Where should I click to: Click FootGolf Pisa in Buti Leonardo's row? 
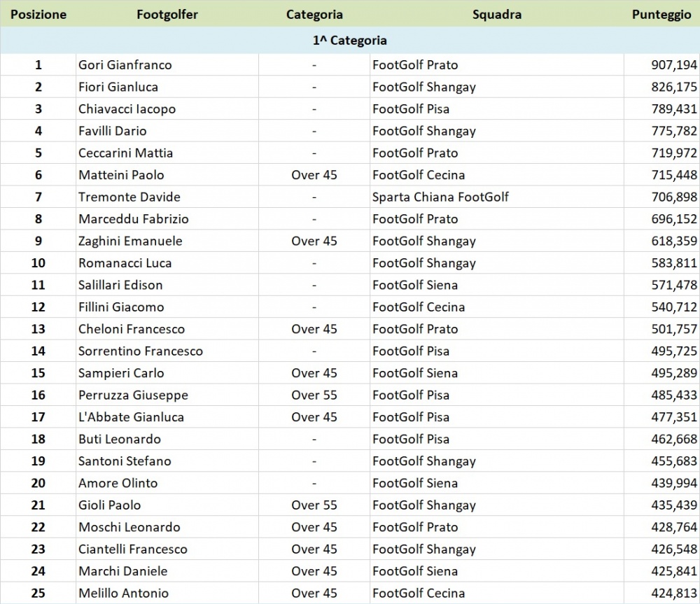[x=411, y=440]
